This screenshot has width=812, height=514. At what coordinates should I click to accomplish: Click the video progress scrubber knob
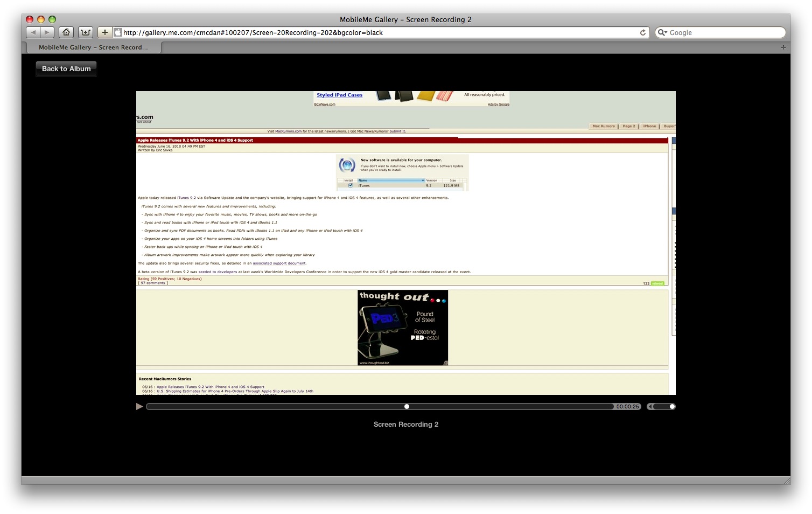[x=407, y=406]
